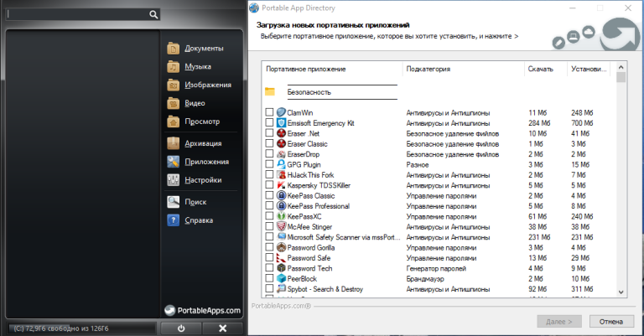The width and height of the screenshot is (644, 336).
Task: Check the Spybot - Search & Destroy checkbox
Action: click(x=269, y=289)
